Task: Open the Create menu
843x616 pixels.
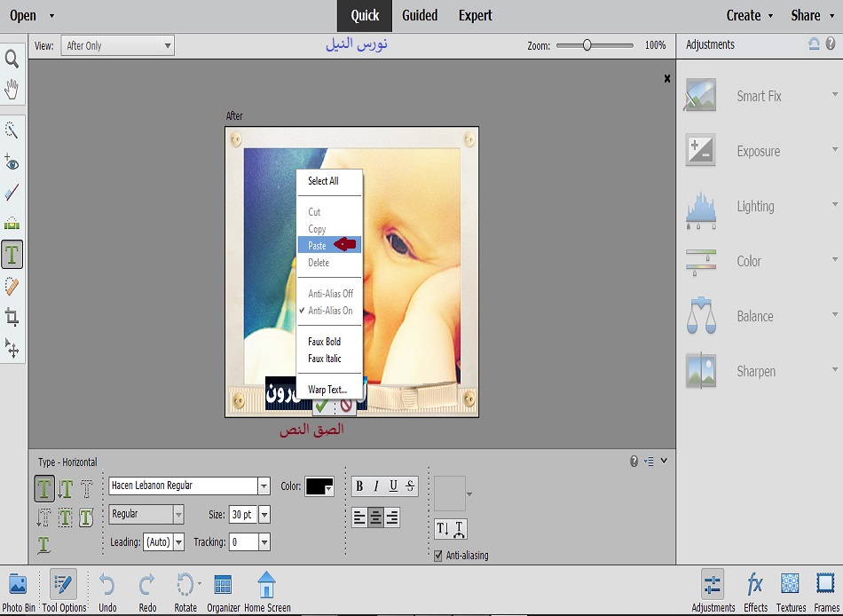Action: click(x=750, y=15)
